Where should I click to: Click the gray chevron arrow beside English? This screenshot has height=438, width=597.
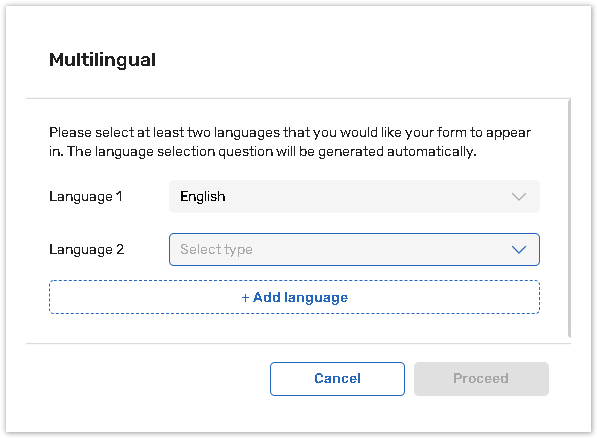click(x=519, y=197)
